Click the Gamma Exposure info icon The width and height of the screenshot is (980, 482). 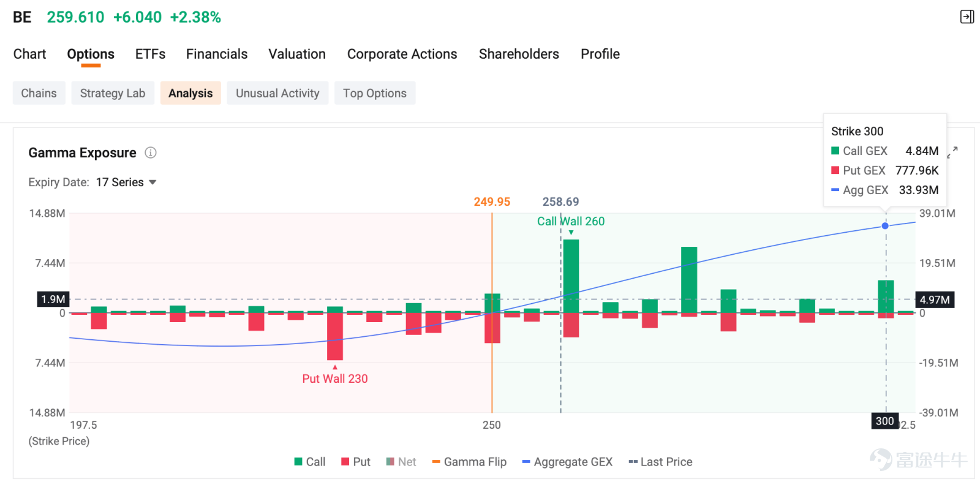(151, 153)
